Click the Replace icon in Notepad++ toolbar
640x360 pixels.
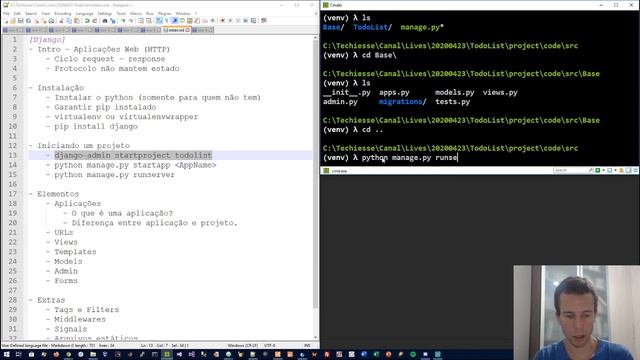pos(113,20)
